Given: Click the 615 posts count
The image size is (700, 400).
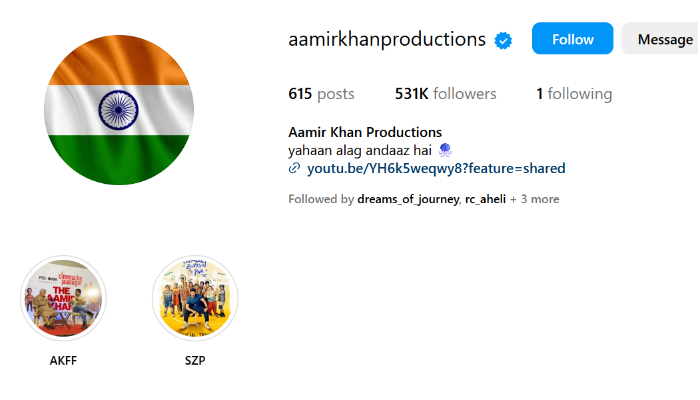Looking at the screenshot, I should (x=321, y=94).
